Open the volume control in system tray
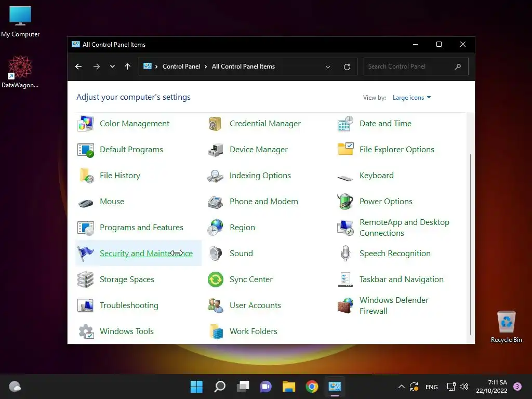This screenshot has width=532, height=399. pyautogui.click(x=463, y=387)
